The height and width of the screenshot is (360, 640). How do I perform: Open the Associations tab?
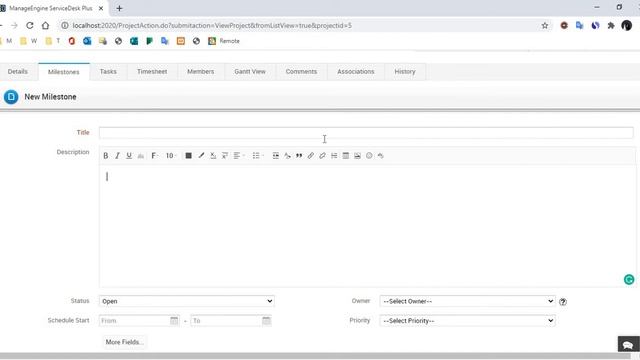pyautogui.click(x=356, y=71)
